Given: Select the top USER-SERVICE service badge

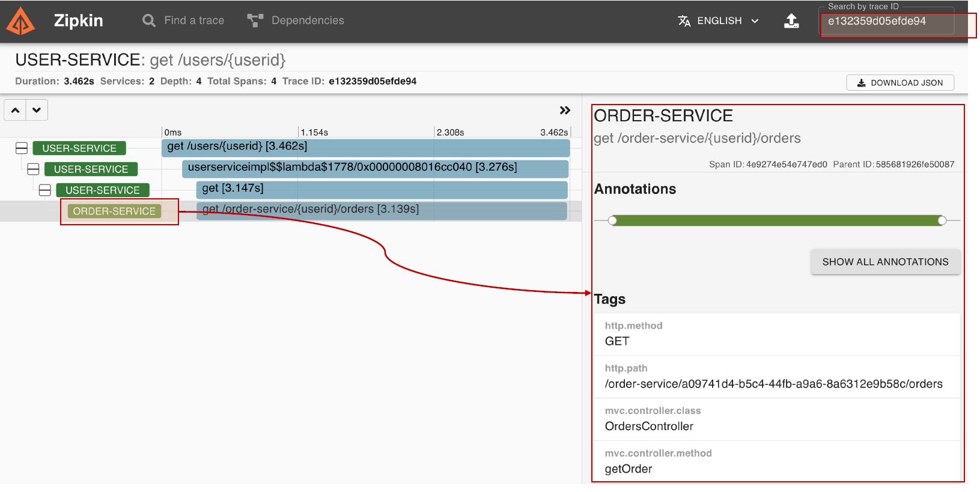Looking at the screenshot, I should (79, 148).
